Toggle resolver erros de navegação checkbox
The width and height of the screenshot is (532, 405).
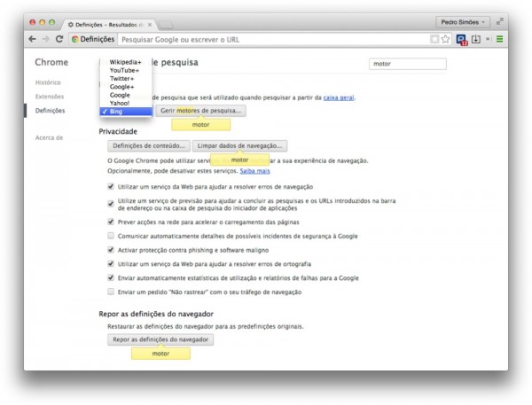[111, 187]
